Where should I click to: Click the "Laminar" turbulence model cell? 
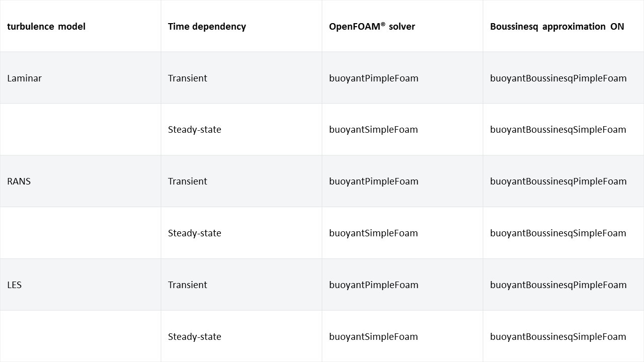[x=24, y=78]
